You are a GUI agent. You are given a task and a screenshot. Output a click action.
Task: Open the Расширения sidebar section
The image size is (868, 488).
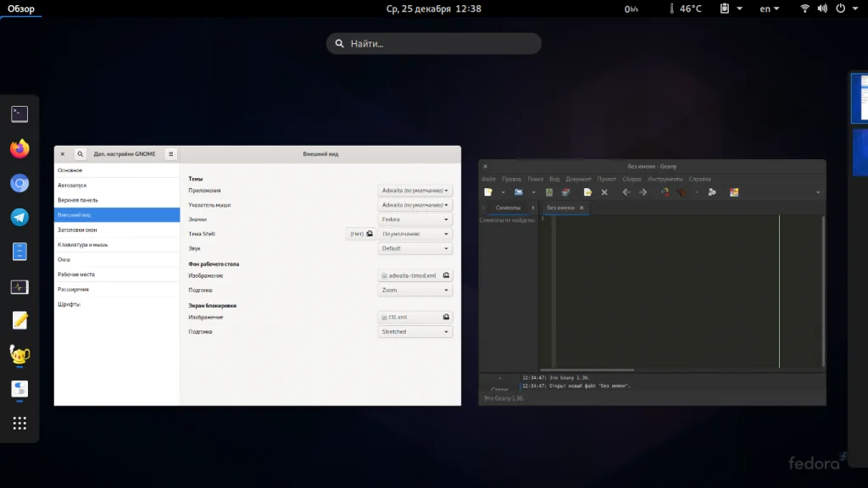coord(74,289)
